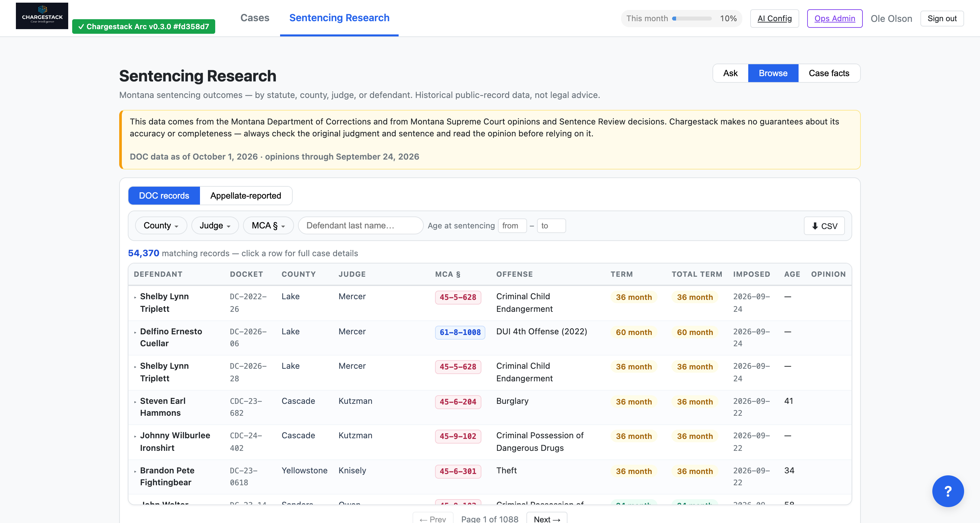Switch to Appellate-reported tab
Screen dimensions: 980x523
point(246,196)
